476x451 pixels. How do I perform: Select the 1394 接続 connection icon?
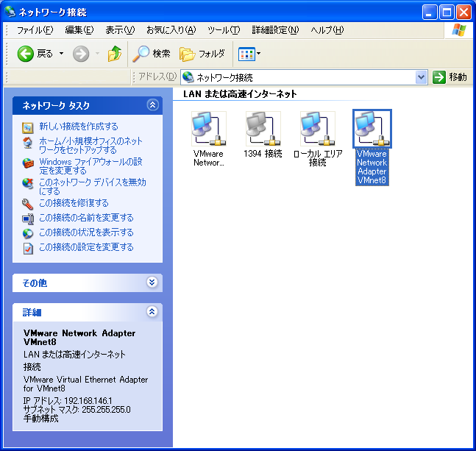[263, 129]
